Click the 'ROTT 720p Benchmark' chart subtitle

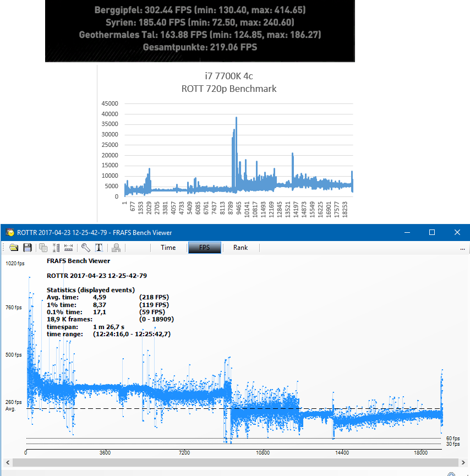[229, 89]
